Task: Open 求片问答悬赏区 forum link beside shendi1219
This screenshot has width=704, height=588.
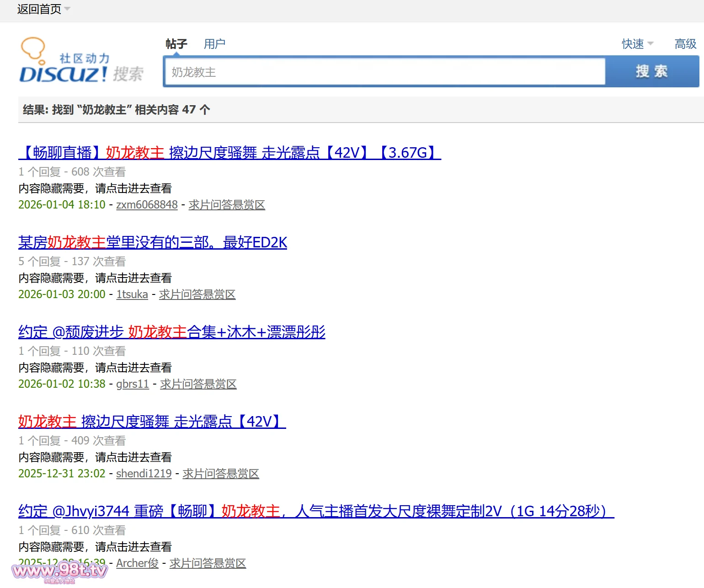Action: point(221,474)
